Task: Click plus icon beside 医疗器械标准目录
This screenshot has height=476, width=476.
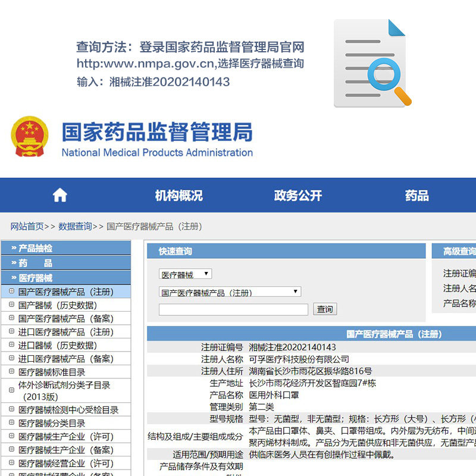Action: click(11, 371)
